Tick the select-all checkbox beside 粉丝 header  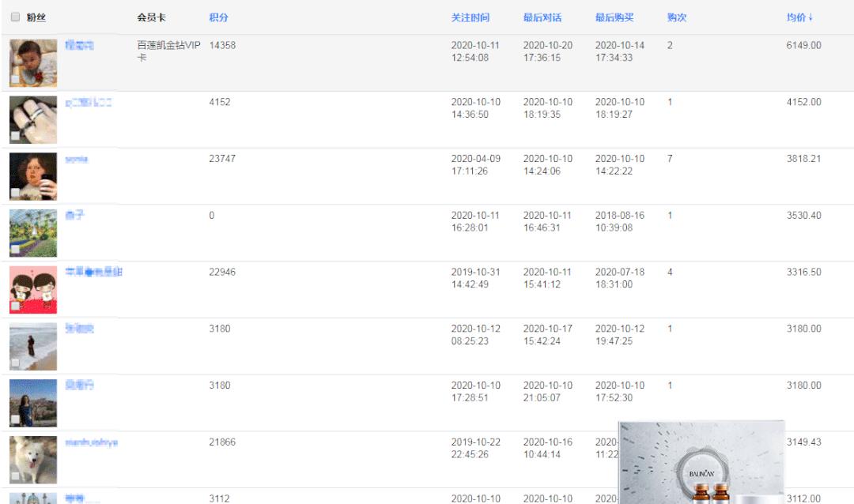point(15,17)
